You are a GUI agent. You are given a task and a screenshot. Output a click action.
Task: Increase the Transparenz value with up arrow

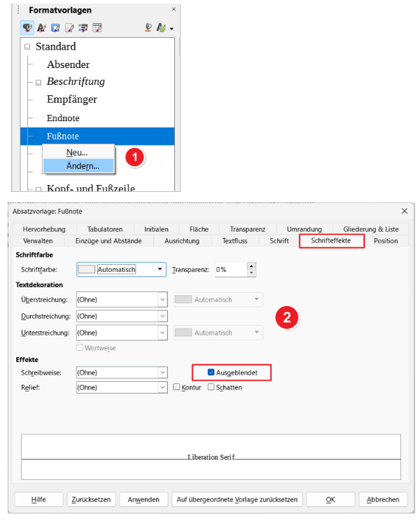point(252,266)
